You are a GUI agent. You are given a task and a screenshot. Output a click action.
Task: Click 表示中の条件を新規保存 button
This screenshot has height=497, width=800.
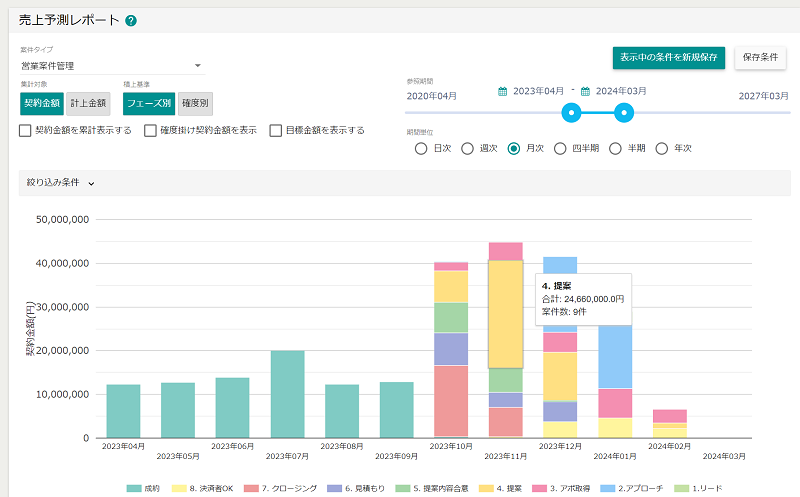coord(668,57)
